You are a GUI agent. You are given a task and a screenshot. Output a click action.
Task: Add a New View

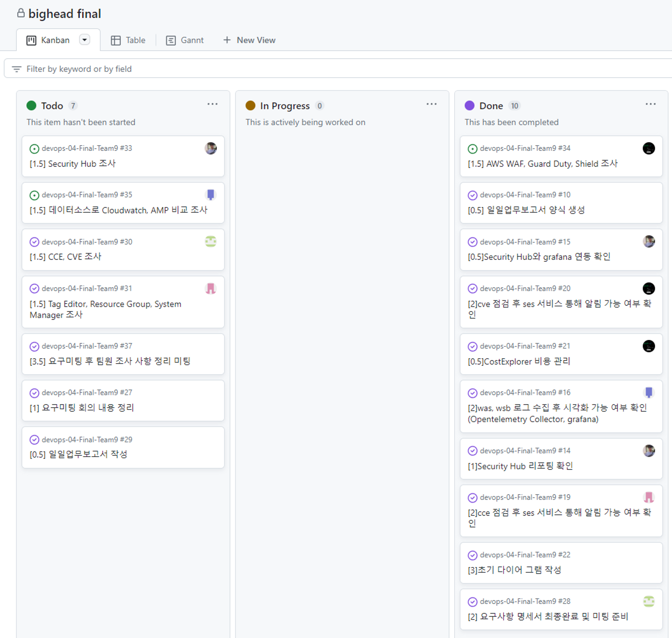click(x=249, y=40)
